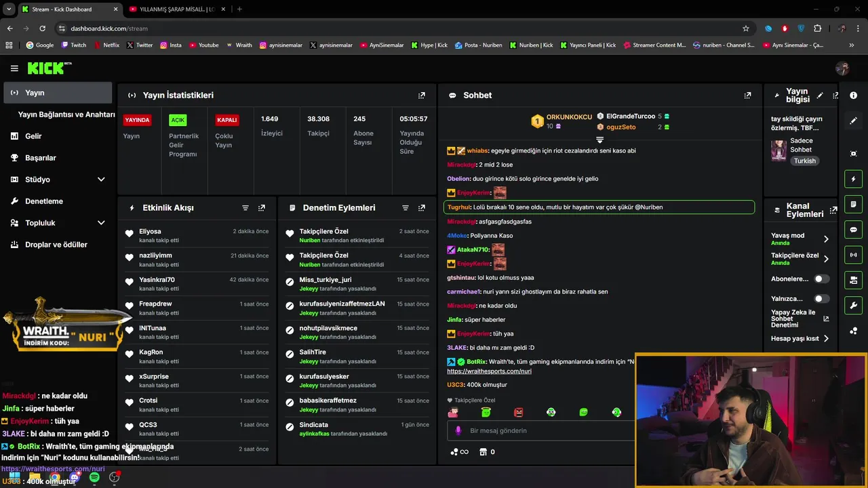Viewport: 868px width, 488px height.
Task: Click the broadcast signal icon in the right rail
Action: [x=854, y=255]
